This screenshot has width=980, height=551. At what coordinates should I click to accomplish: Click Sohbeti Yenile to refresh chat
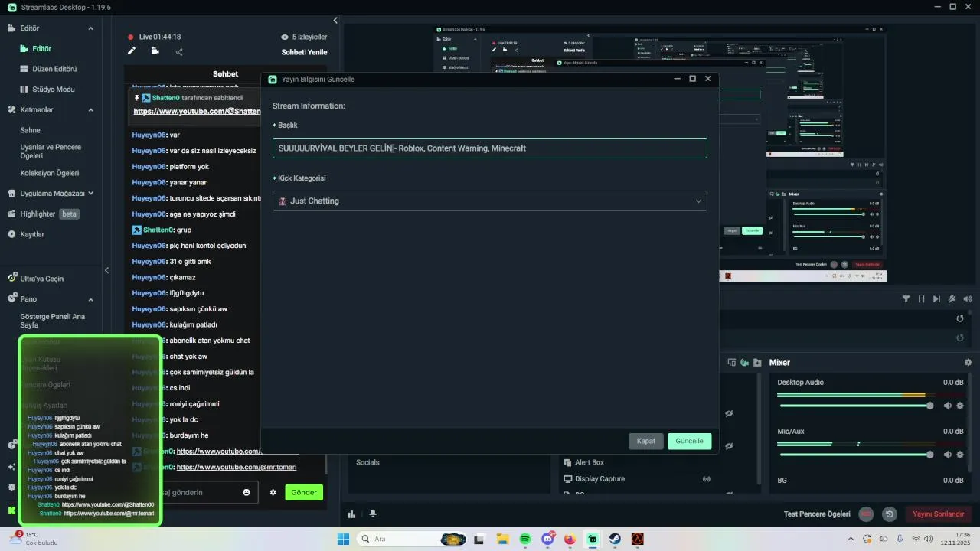304,52
